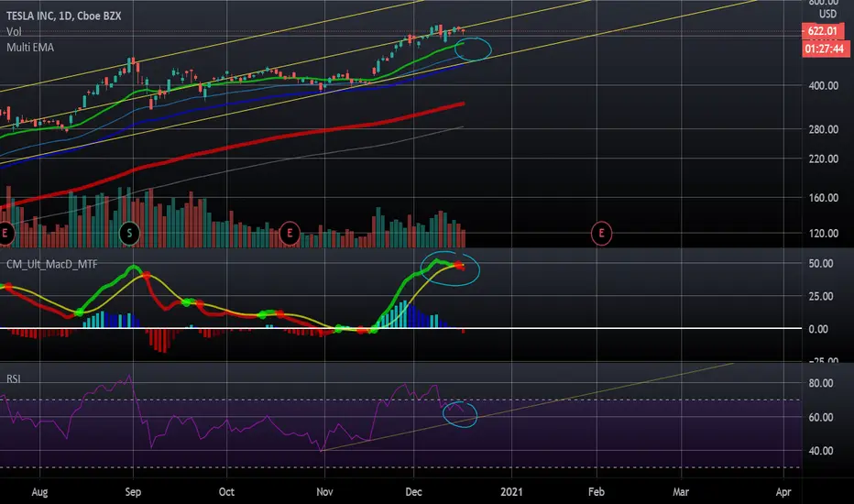Click the 400.00 price axis label
854x504 pixels.
click(823, 85)
